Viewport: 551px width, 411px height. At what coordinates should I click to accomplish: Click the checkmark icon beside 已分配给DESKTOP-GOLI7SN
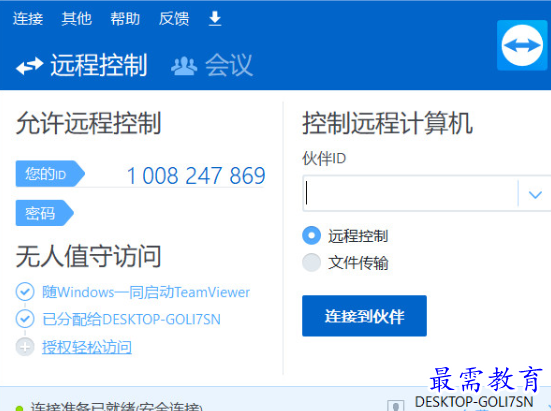25,319
